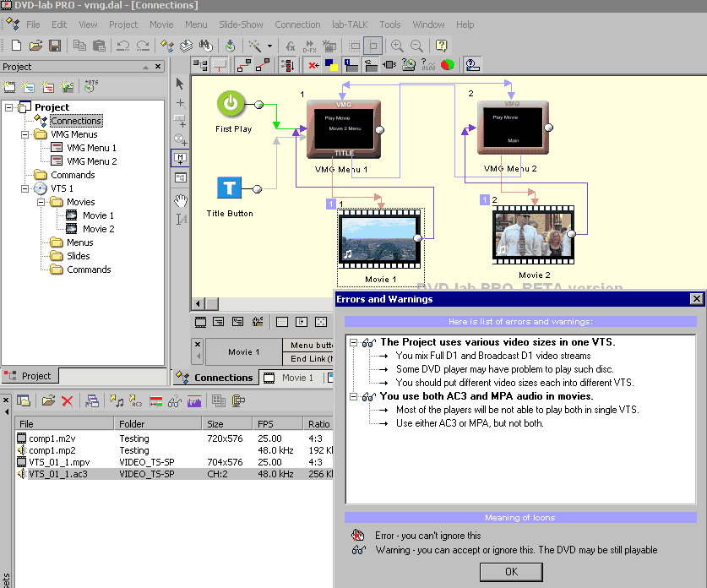Open the Slide-Show menu
The image size is (707, 588).
pos(242,24)
